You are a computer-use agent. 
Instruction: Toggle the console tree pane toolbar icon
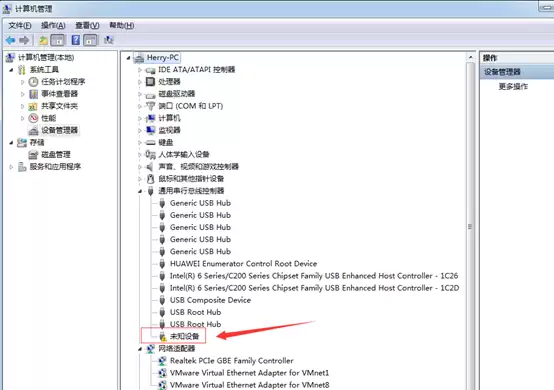point(58,40)
